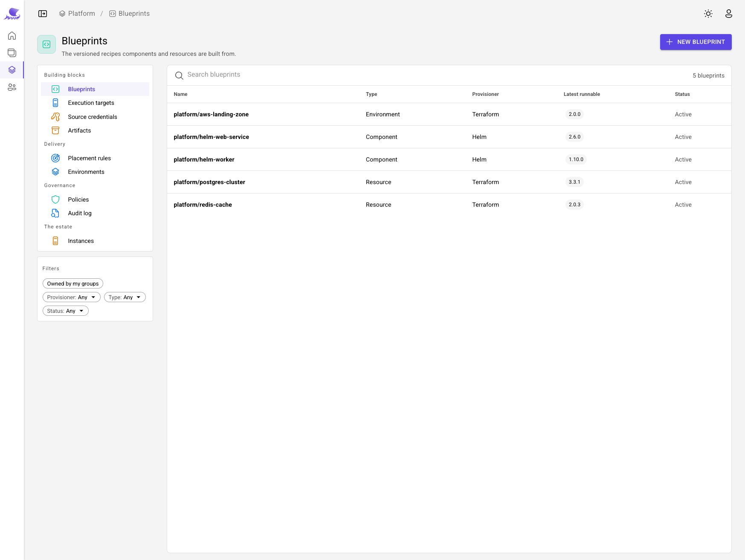Toggle the sidebar panel collapse icon

(x=43, y=14)
